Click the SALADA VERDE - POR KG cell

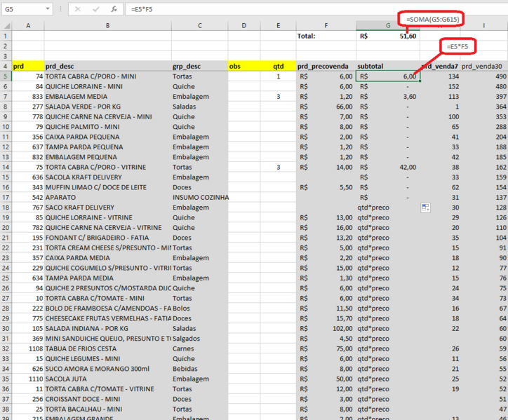point(107,107)
